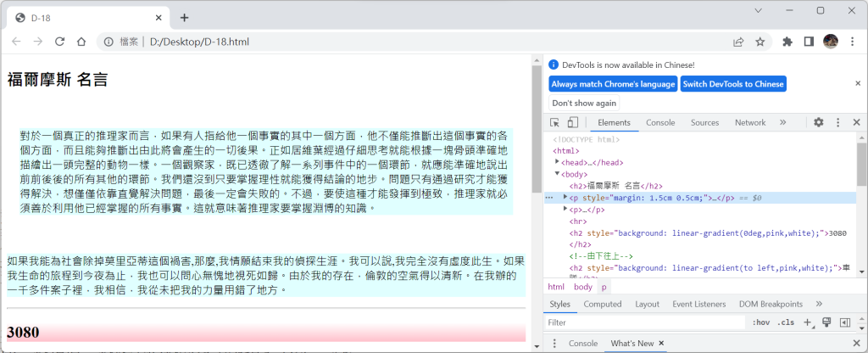Open the Event Listeners tab
The width and height of the screenshot is (868, 353).
tap(698, 304)
